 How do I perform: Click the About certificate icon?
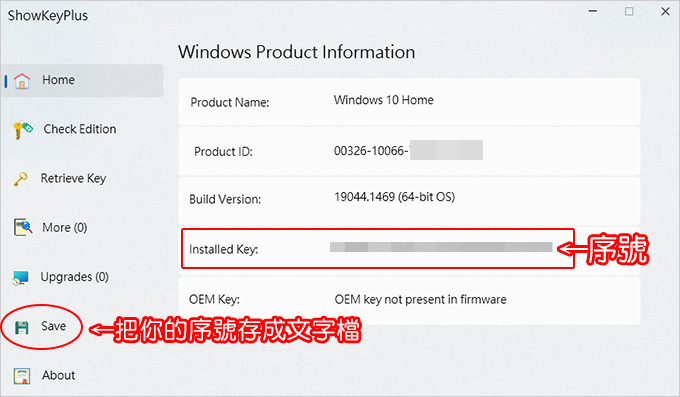22,376
